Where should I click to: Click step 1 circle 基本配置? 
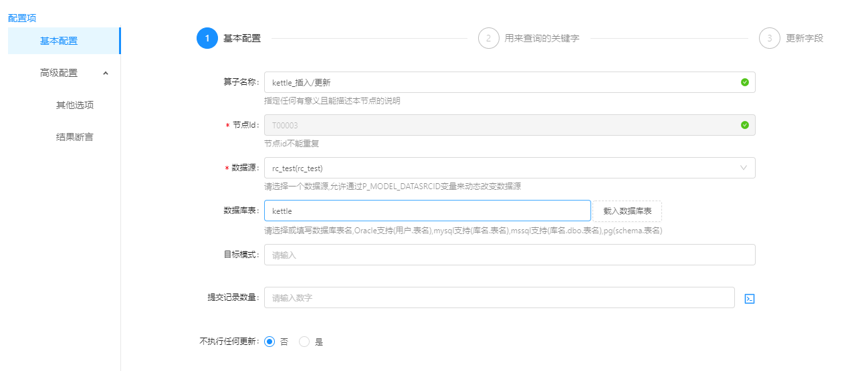coord(207,38)
